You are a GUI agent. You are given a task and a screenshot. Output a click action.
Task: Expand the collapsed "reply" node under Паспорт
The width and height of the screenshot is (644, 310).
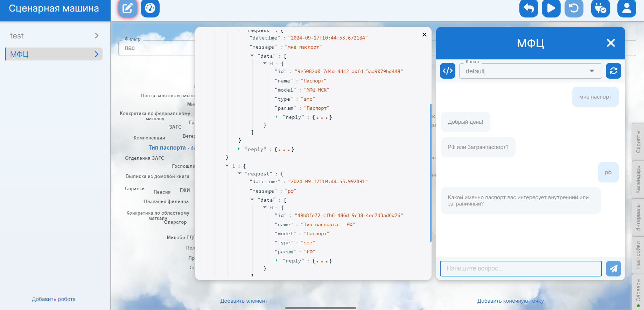point(276,117)
